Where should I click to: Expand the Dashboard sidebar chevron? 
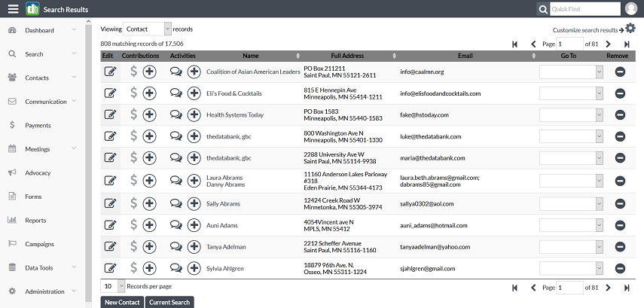pyautogui.click(x=74, y=30)
